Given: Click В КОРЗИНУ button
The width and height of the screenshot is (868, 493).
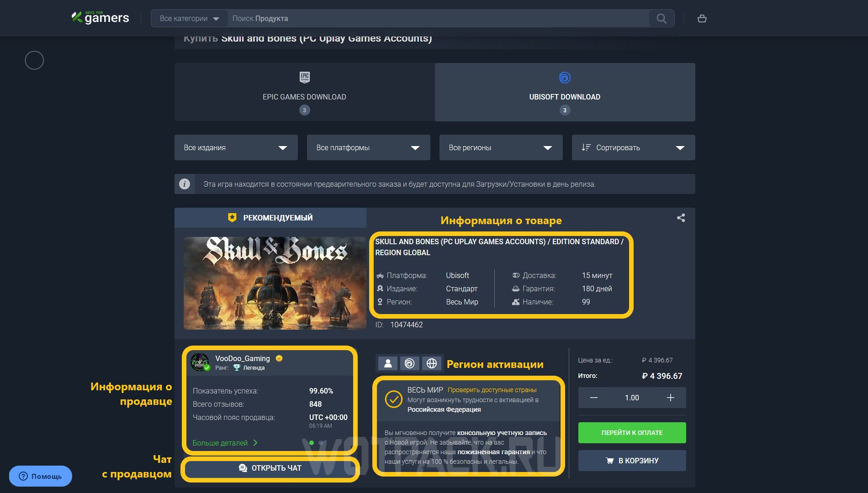Looking at the screenshot, I should pos(632,461).
